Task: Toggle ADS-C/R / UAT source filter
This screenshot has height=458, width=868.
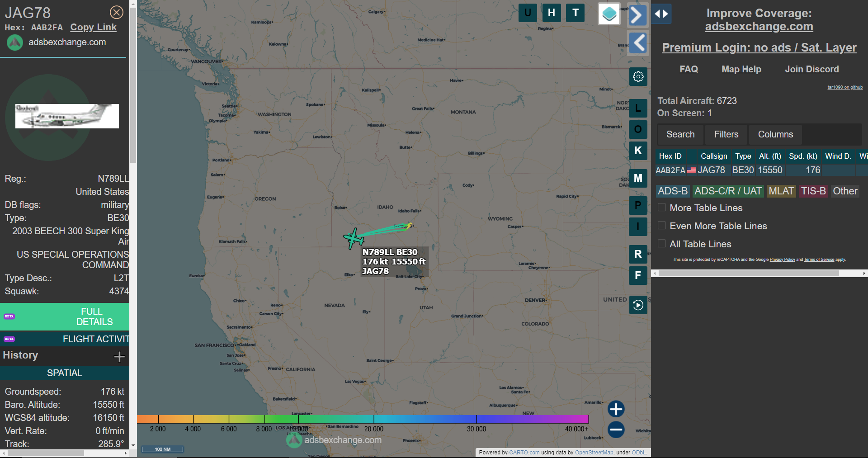Action: pos(728,191)
